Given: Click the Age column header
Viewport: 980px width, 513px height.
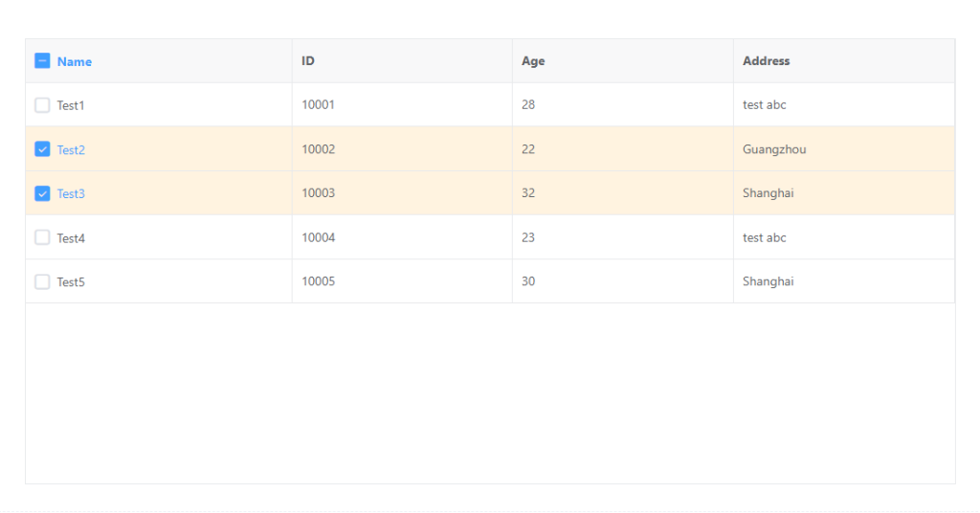Looking at the screenshot, I should click(533, 61).
